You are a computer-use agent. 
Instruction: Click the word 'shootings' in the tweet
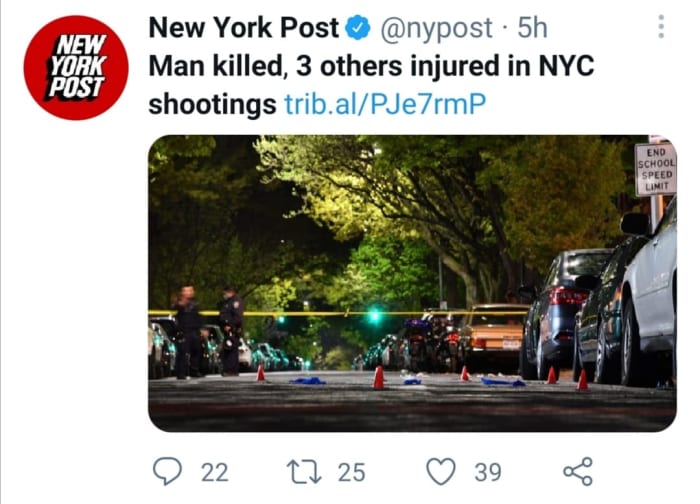point(212,104)
